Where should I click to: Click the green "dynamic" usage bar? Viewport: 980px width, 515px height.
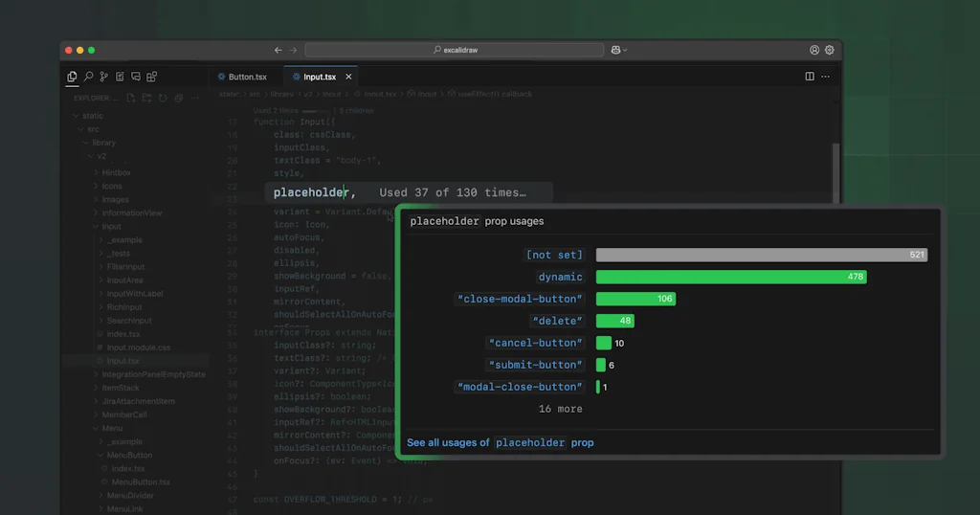tap(730, 277)
